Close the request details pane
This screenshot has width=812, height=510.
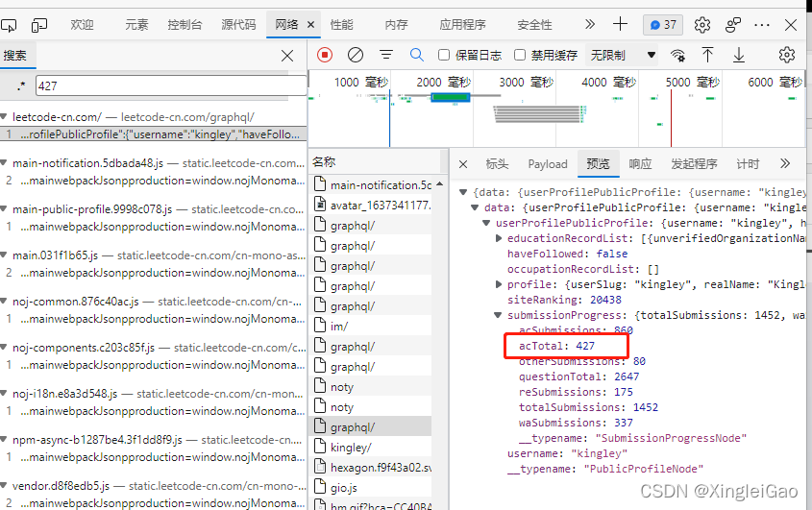463,164
